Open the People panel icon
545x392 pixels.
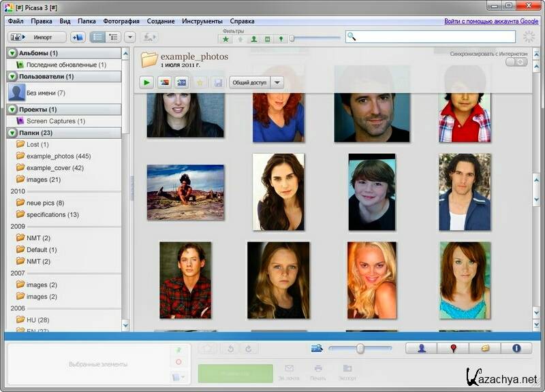click(422, 348)
